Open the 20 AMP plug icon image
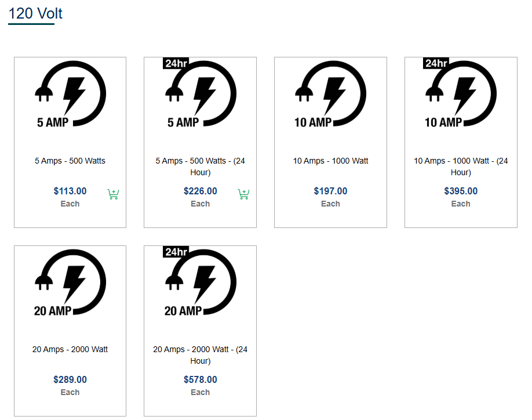 click(70, 283)
